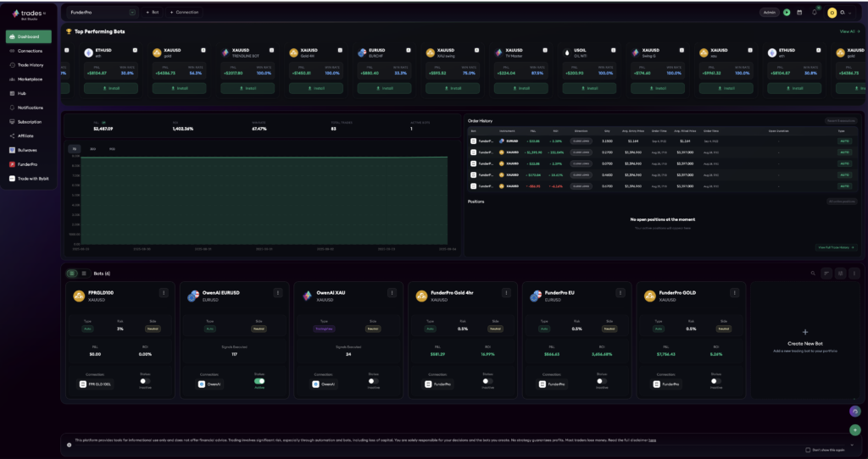This screenshot has width=868, height=459.
Task: Search bots with the magnifier icon
Action: pyautogui.click(x=813, y=274)
